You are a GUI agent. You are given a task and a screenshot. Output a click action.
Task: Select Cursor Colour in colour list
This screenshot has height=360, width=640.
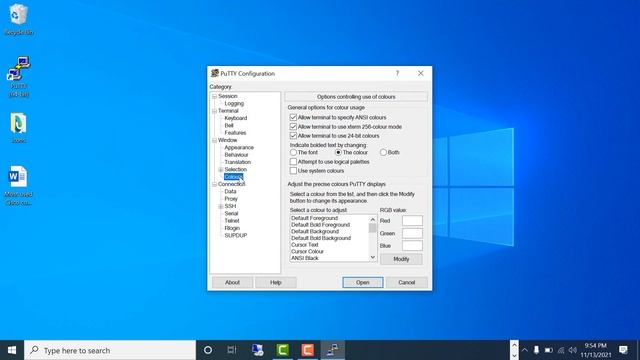coord(307,251)
